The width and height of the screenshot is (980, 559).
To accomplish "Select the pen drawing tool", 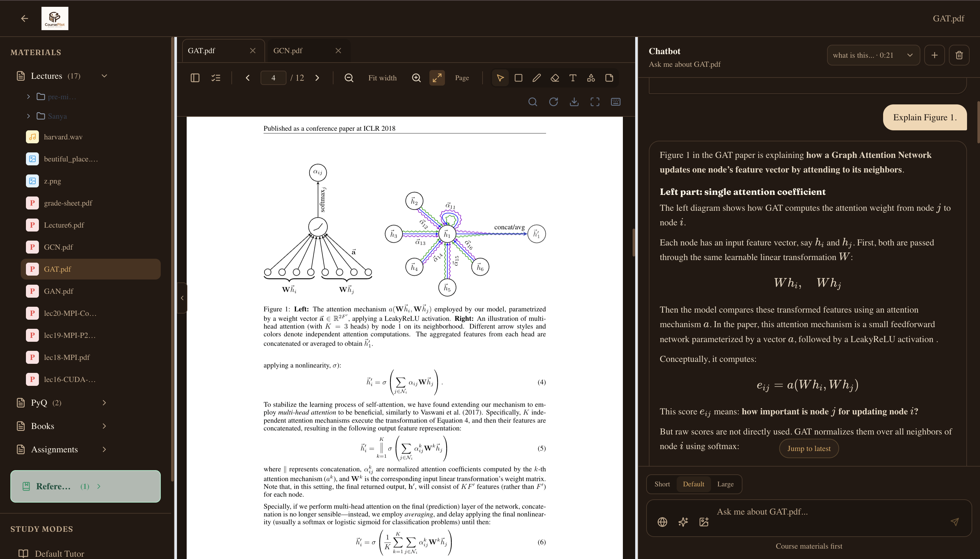I will (536, 78).
